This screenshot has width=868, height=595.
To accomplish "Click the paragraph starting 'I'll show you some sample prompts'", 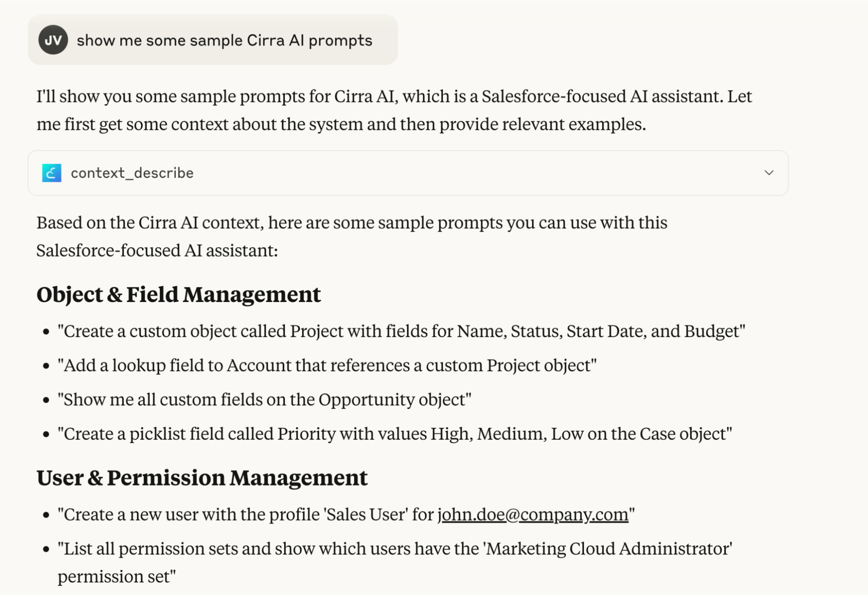I will [x=393, y=110].
